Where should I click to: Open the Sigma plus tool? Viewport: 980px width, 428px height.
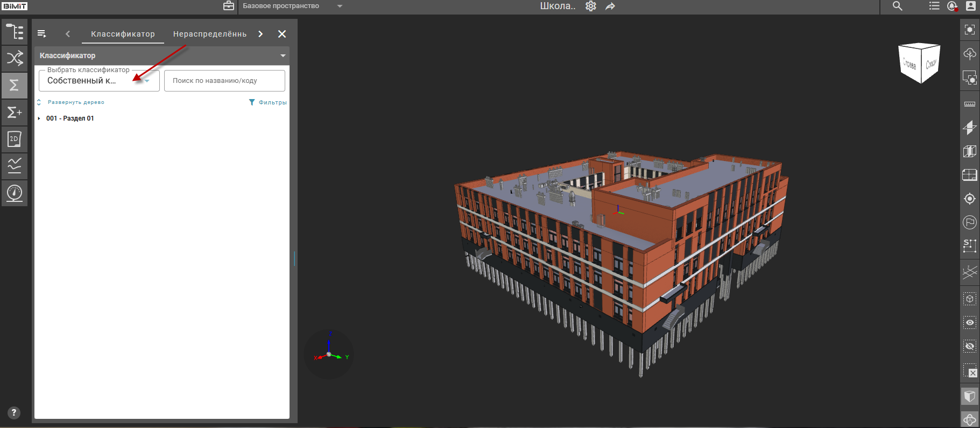(x=15, y=112)
